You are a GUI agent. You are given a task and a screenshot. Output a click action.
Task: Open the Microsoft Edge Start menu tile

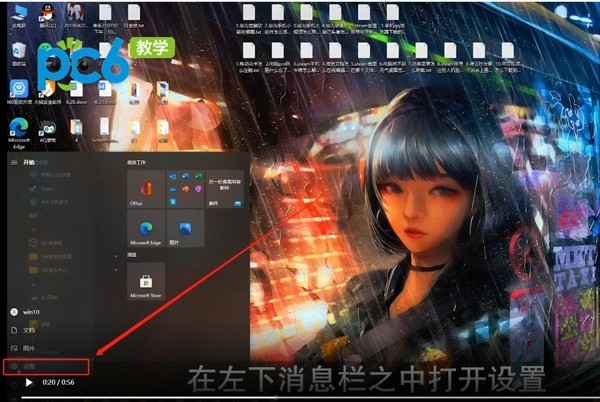(x=146, y=228)
